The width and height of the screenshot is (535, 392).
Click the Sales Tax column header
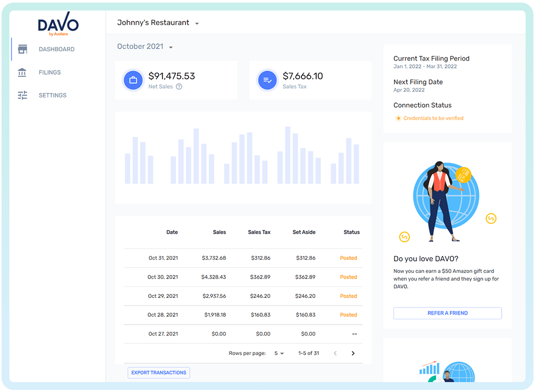(259, 232)
